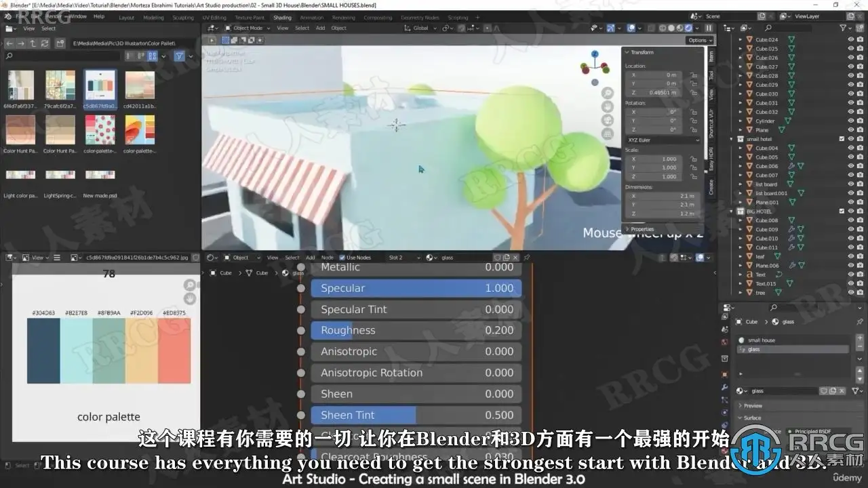The height and width of the screenshot is (488, 868).
Task: Select rendered viewport shading mode
Action: [688, 28]
